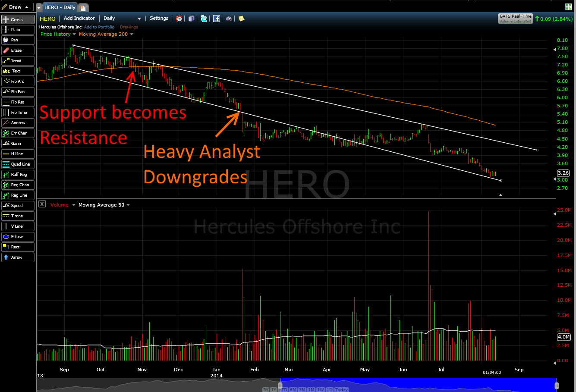The height and width of the screenshot is (392, 576).
Task: Select the Reg Line tool
Action: pos(18,195)
